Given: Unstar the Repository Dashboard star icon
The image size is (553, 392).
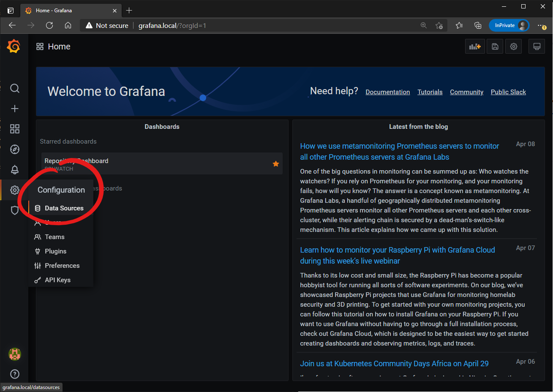Looking at the screenshot, I should point(276,164).
